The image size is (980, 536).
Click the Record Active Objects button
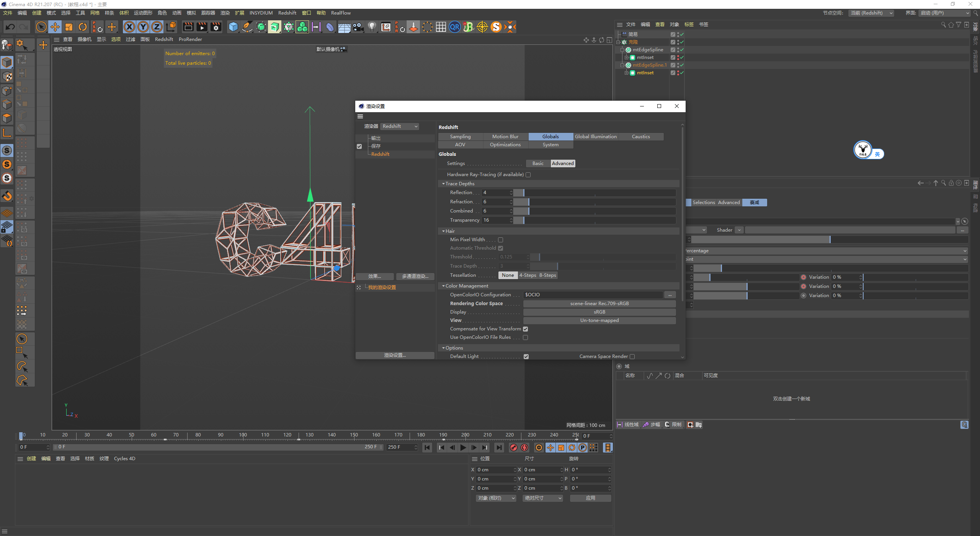click(x=514, y=448)
